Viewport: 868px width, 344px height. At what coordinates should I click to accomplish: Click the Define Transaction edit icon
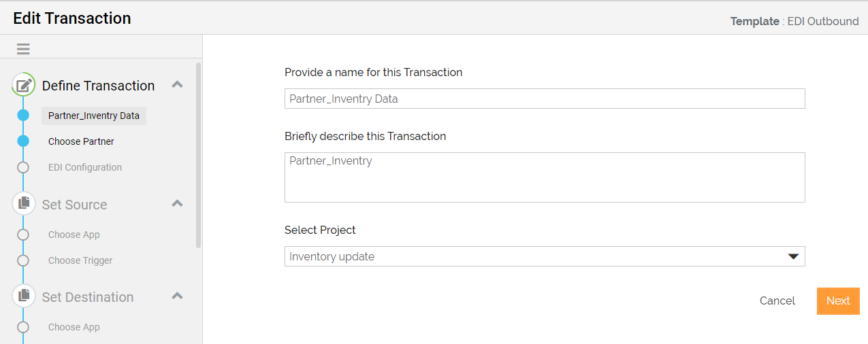24,86
